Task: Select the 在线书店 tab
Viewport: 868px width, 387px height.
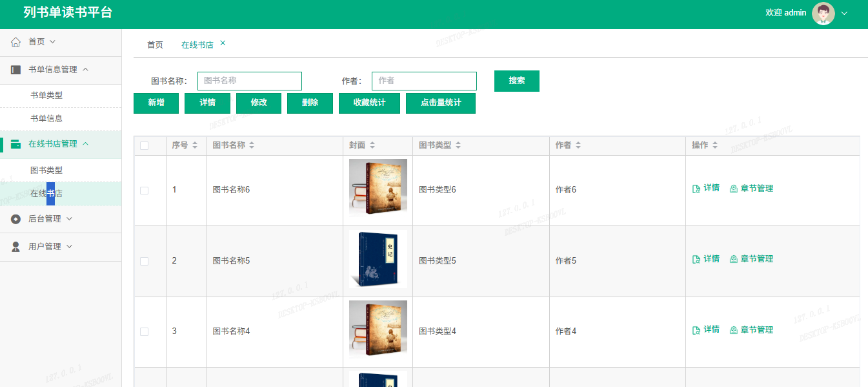Action: point(197,45)
